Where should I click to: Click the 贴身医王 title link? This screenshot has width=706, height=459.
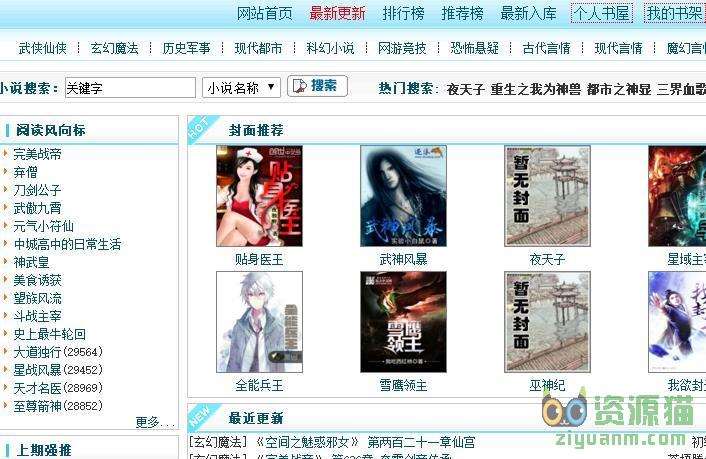pyautogui.click(x=259, y=259)
